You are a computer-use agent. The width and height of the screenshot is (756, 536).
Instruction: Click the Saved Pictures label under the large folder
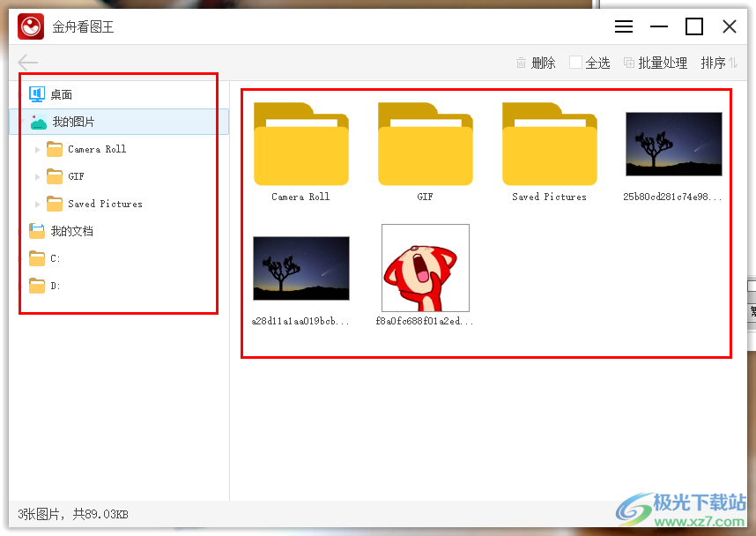click(x=549, y=197)
